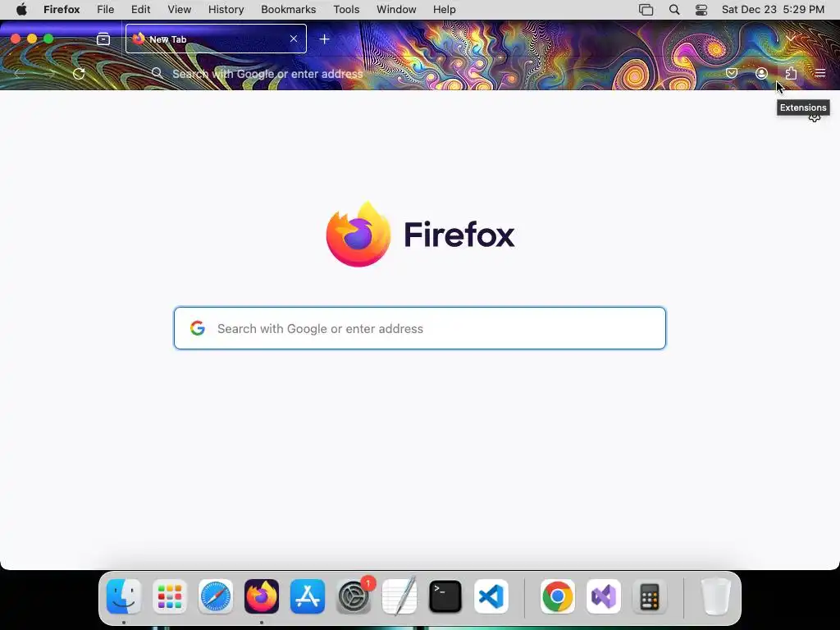Viewport: 840px width, 630px height.
Task: Open the hamburger application menu
Action: (x=820, y=73)
